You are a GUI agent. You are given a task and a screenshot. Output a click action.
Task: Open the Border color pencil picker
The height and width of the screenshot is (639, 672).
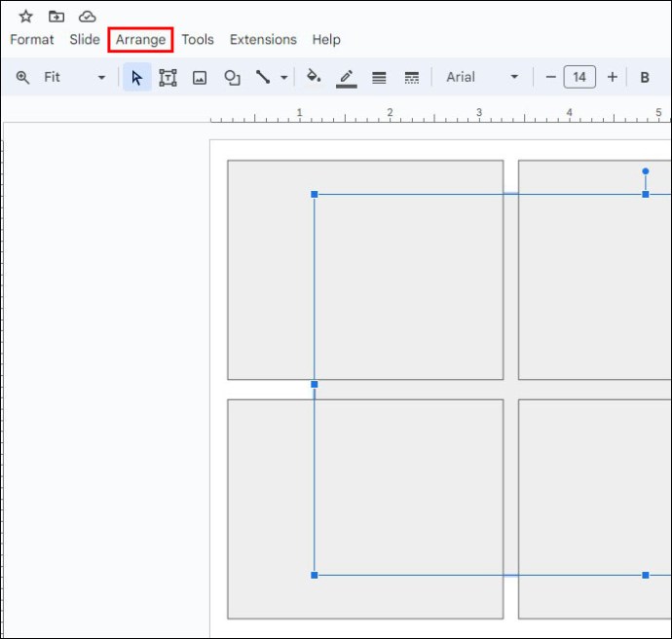pos(347,78)
